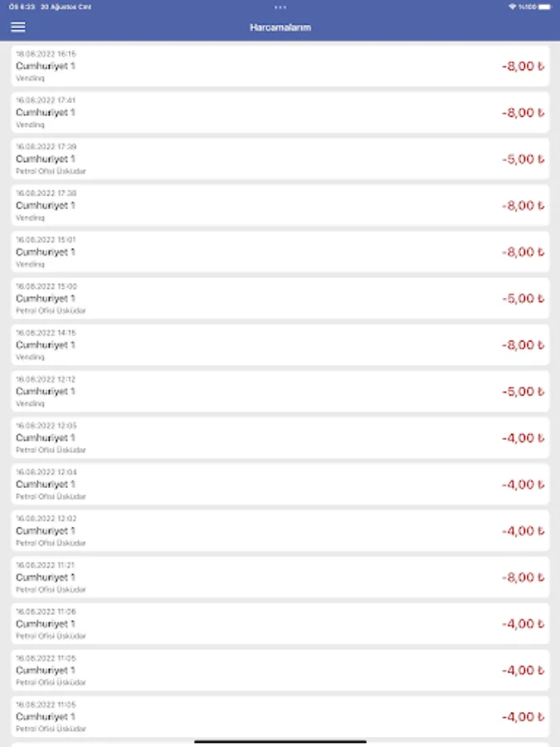Open the 17:39 Petrol Ofisi Üsküdar entry
The height and width of the screenshot is (747, 560).
point(280,159)
